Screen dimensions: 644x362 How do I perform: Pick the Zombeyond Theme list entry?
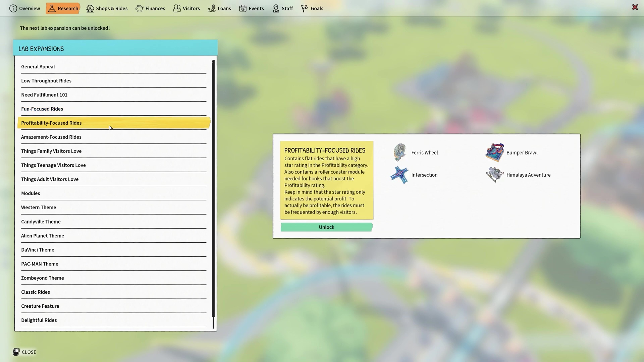click(42, 278)
